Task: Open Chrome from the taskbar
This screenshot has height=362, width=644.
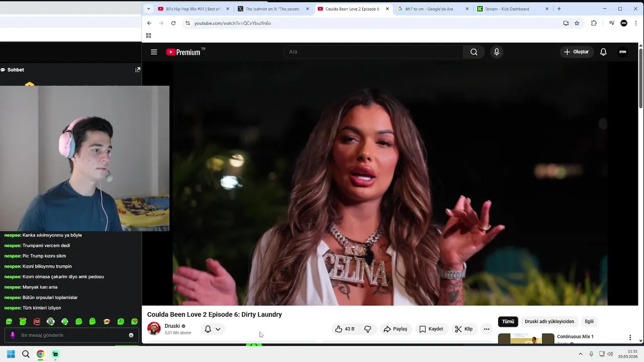Action: [40, 354]
